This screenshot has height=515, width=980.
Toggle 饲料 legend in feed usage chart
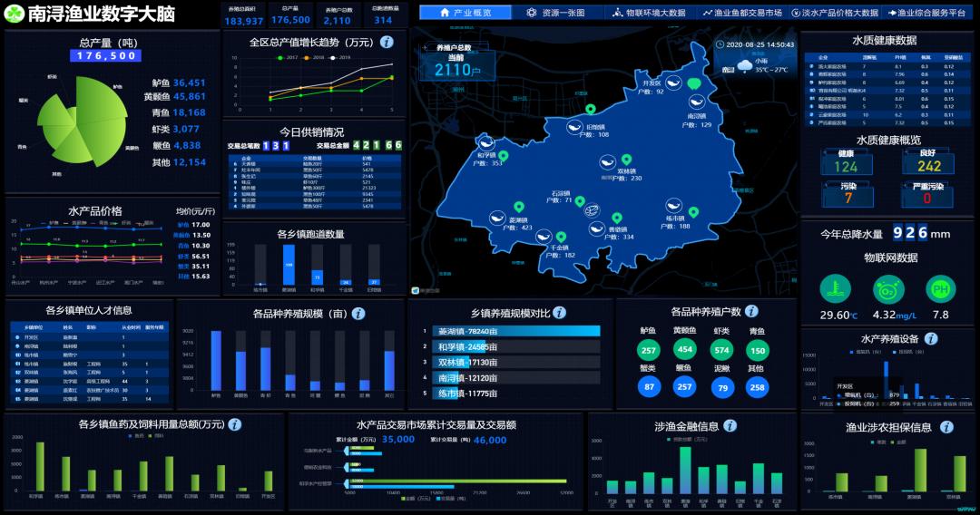pyautogui.click(x=156, y=436)
